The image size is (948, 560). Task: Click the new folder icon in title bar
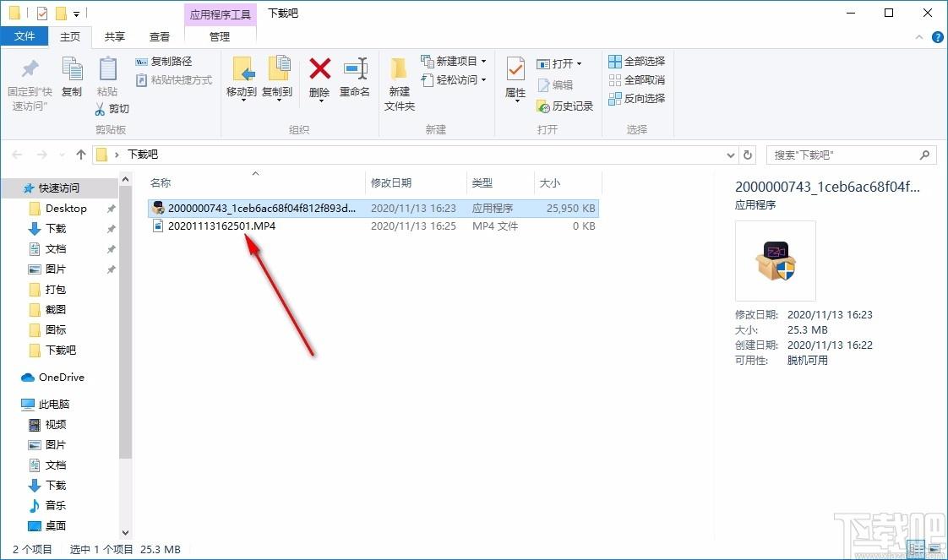tap(61, 13)
